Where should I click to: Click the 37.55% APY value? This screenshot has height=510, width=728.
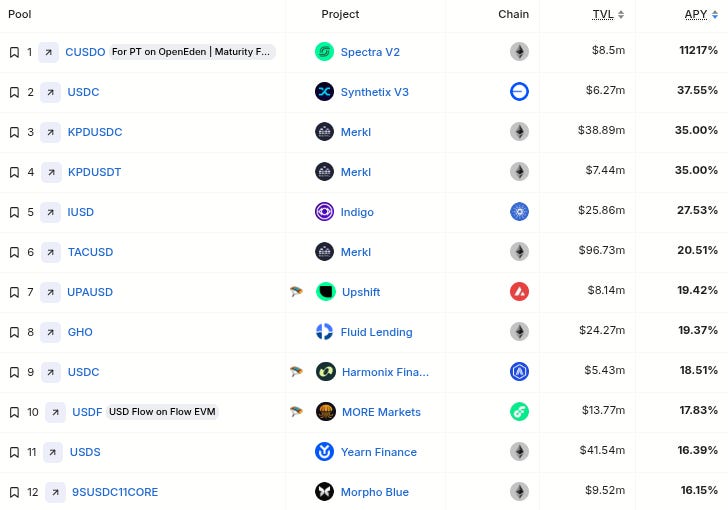697,90
